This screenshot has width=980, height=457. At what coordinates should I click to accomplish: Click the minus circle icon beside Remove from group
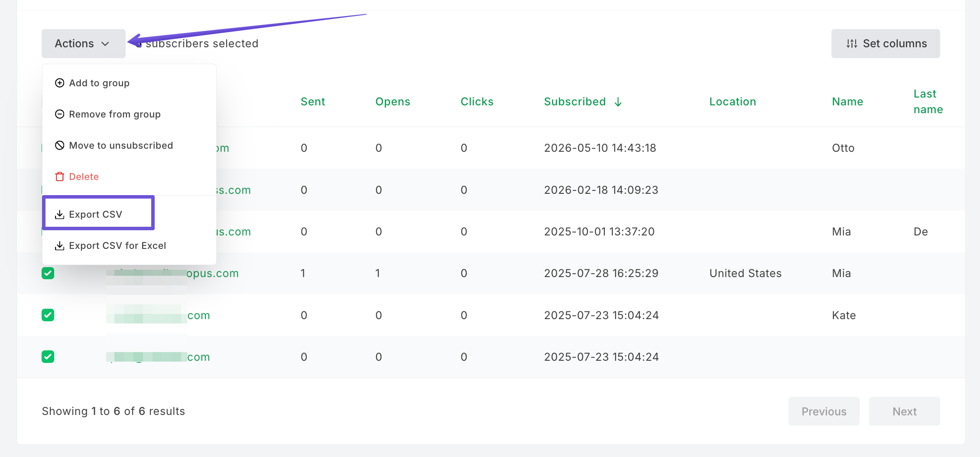coord(60,114)
